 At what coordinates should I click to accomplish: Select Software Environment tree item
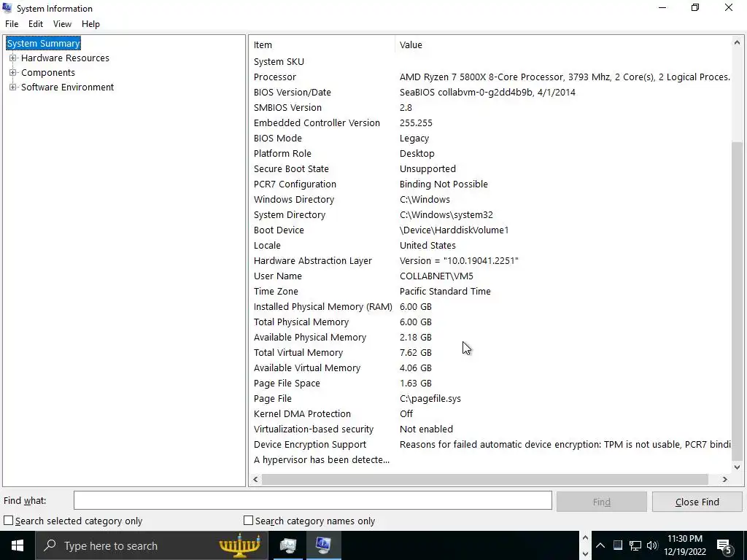pos(67,87)
